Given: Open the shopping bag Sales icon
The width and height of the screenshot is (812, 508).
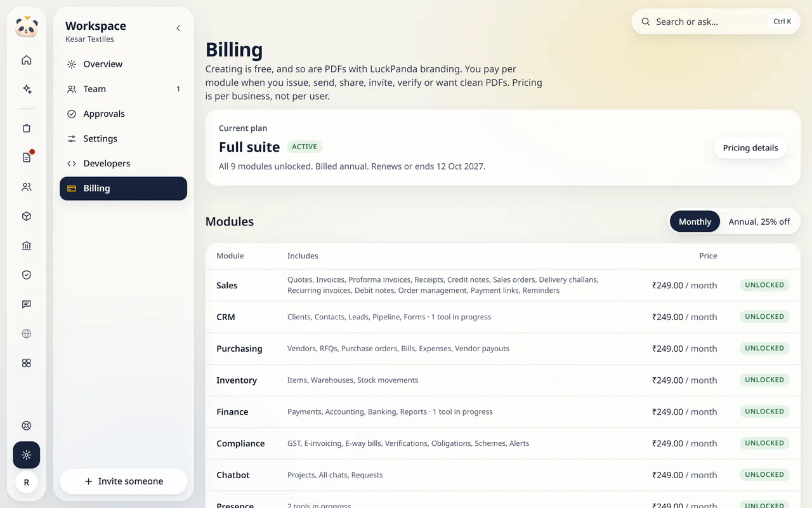Looking at the screenshot, I should pos(27,128).
